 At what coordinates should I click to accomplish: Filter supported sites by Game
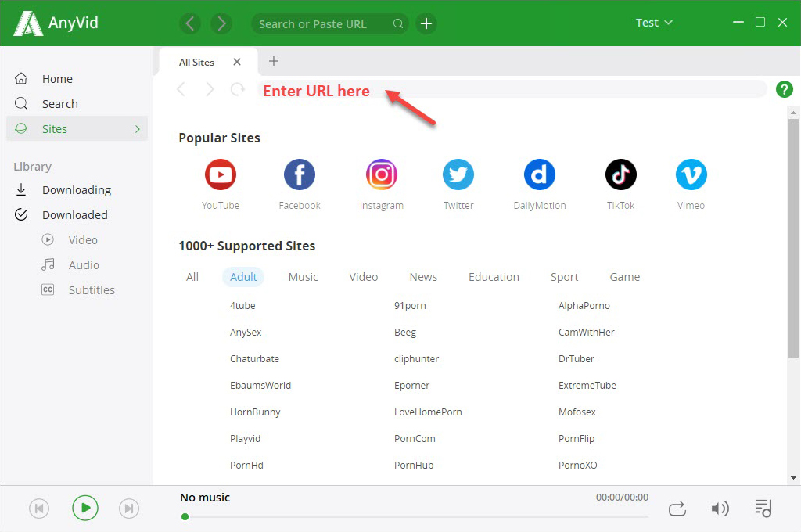point(624,277)
